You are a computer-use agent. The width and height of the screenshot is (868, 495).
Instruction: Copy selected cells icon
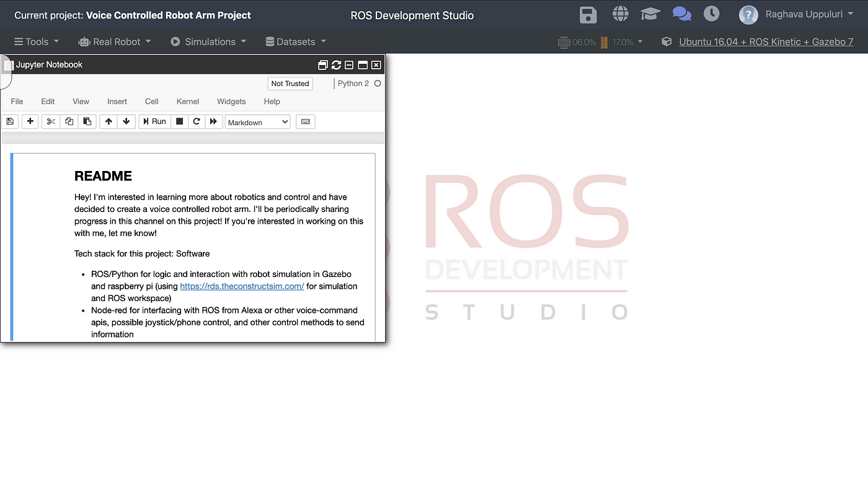pos(69,121)
